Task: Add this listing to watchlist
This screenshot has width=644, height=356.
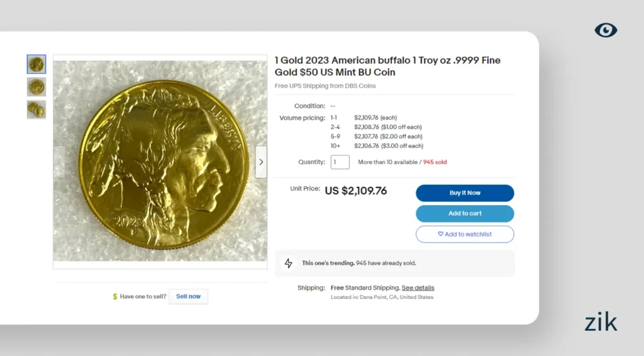Action: click(465, 234)
